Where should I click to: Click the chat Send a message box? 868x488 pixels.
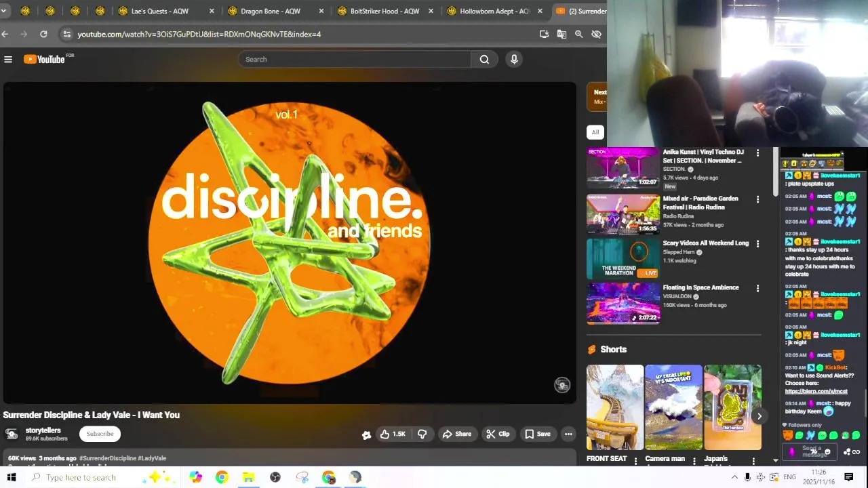tap(811, 451)
